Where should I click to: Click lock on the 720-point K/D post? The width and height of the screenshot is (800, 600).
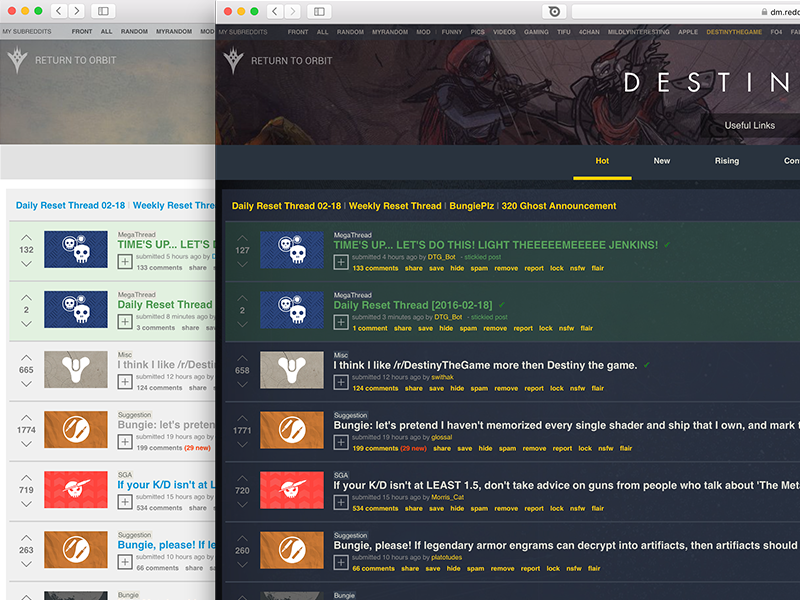pos(557,508)
